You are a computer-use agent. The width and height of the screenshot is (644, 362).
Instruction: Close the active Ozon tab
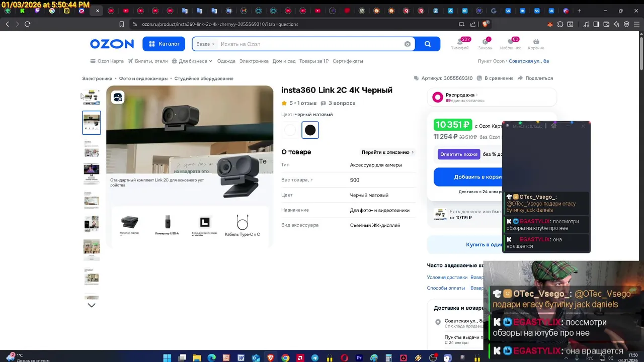97,11
